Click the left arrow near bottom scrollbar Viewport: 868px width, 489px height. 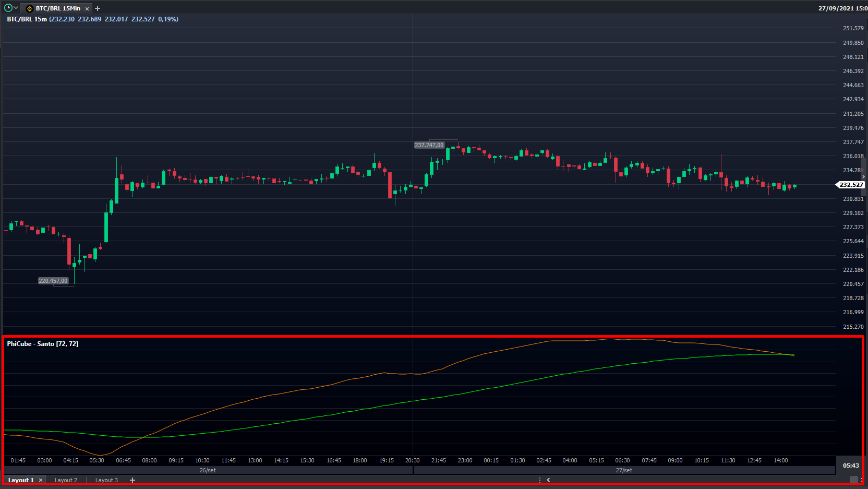coord(548,480)
